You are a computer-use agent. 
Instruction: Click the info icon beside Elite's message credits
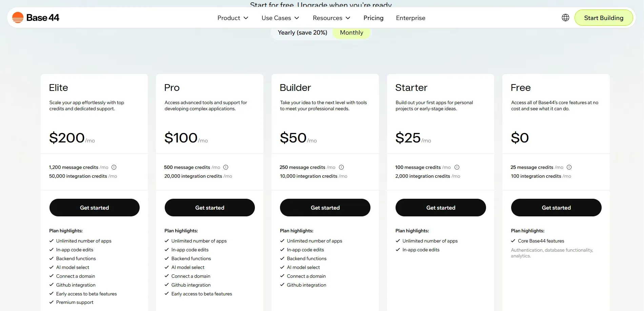pyautogui.click(x=114, y=167)
